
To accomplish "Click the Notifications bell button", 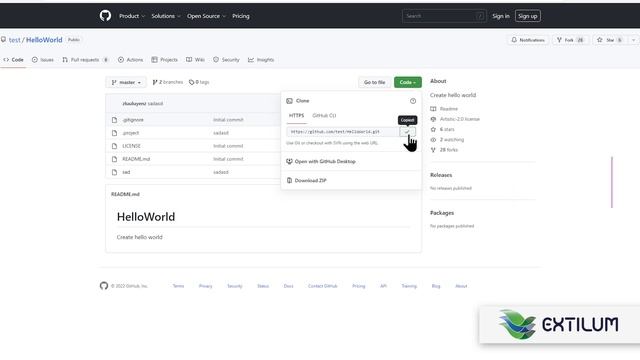I will 528,40.
